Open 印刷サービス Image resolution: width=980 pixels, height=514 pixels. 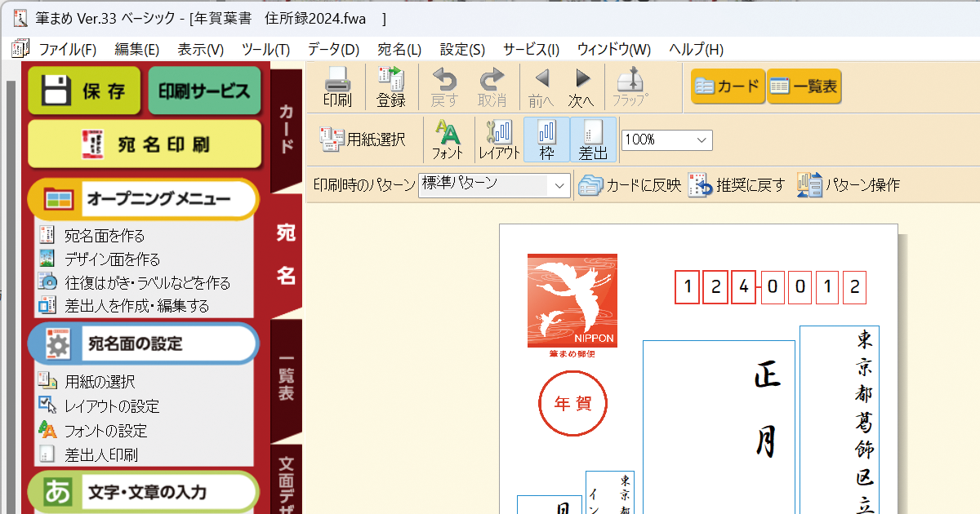click(x=204, y=91)
